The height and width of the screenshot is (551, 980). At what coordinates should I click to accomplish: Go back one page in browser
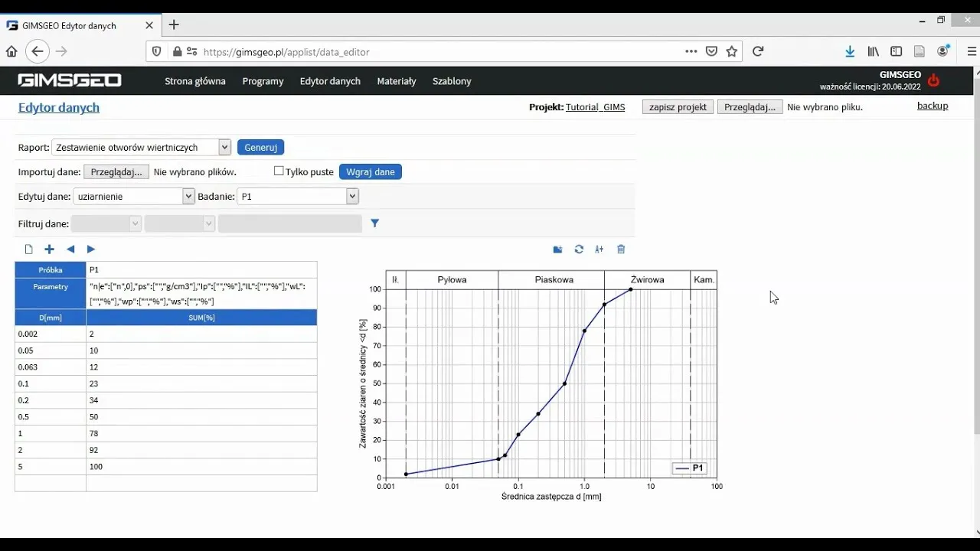coord(38,51)
